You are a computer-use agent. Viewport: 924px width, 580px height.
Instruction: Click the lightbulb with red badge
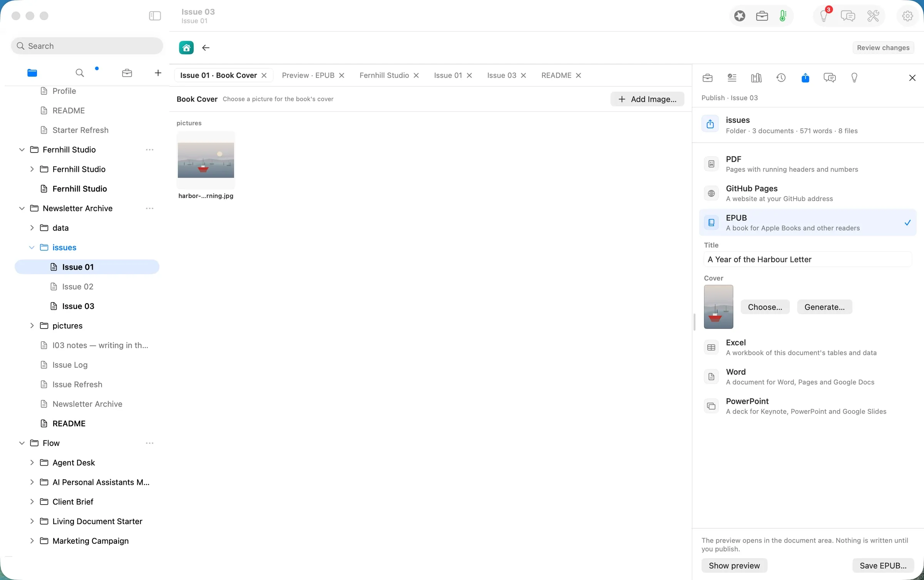[x=824, y=16]
